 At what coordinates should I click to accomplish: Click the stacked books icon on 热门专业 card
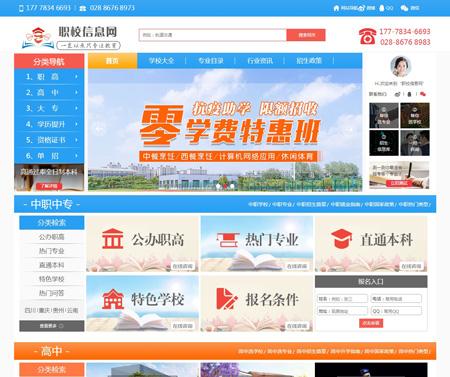tap(228, 240)
